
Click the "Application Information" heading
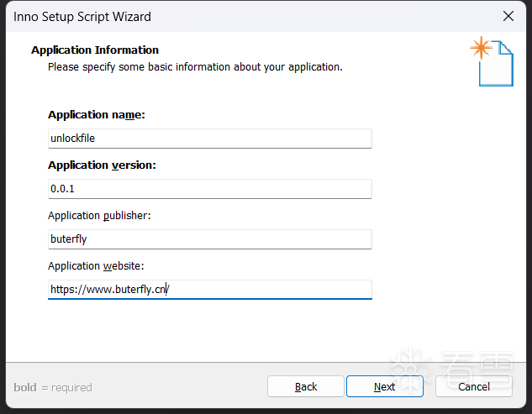(x=95, y=50)
